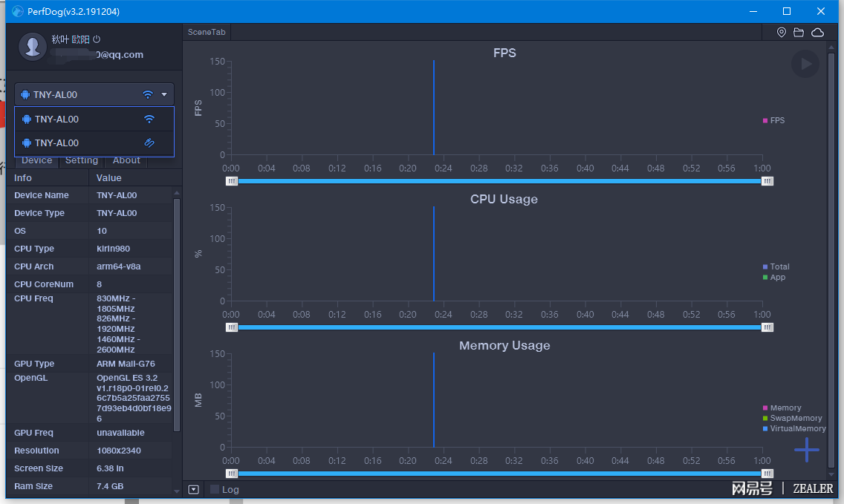Click the logout power icon next to username
Viewport: 844px width, 504px height.
97,39
